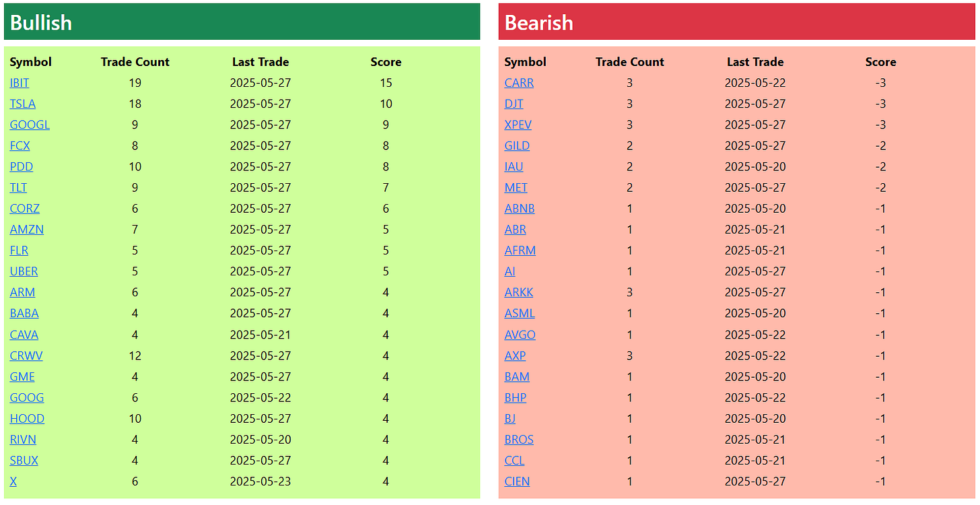
Task: Click the ARM symbol link
Action: click(x=23, y=292)
